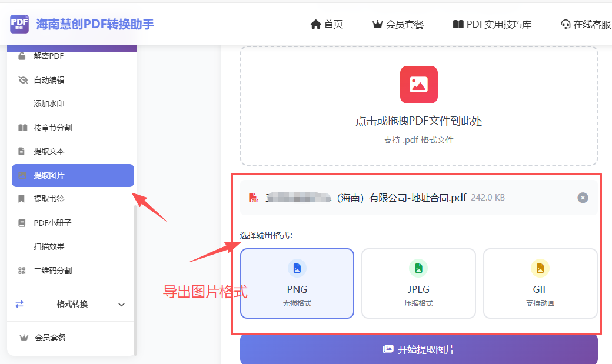Image resolution: width=612 pixels, height=364 pixels.
Task: Click the blue PNG file icon
Action: click(297, 268)
